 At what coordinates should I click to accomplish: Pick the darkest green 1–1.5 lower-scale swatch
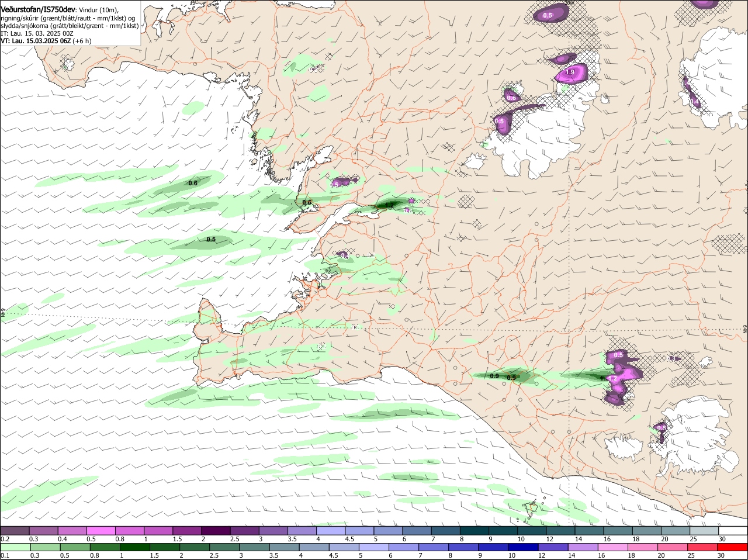[x=134, y=547]
